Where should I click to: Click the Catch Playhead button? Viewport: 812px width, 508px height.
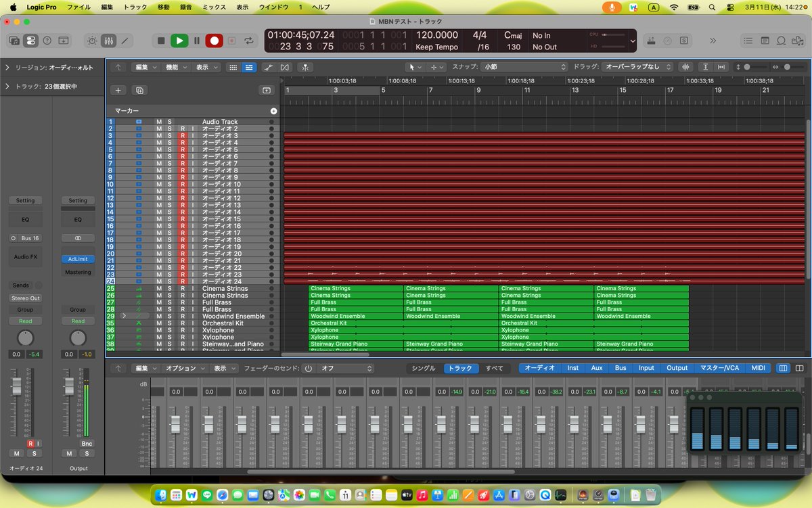306,68
